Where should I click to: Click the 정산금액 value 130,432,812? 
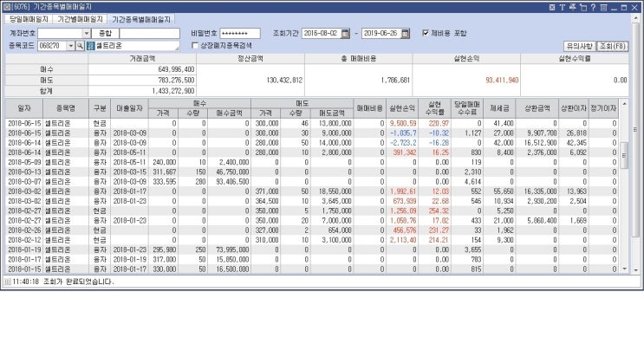tap(284, 81)
